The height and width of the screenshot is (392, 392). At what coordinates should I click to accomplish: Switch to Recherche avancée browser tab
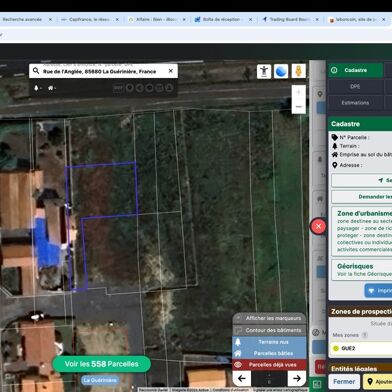click(x=22, y=20)
